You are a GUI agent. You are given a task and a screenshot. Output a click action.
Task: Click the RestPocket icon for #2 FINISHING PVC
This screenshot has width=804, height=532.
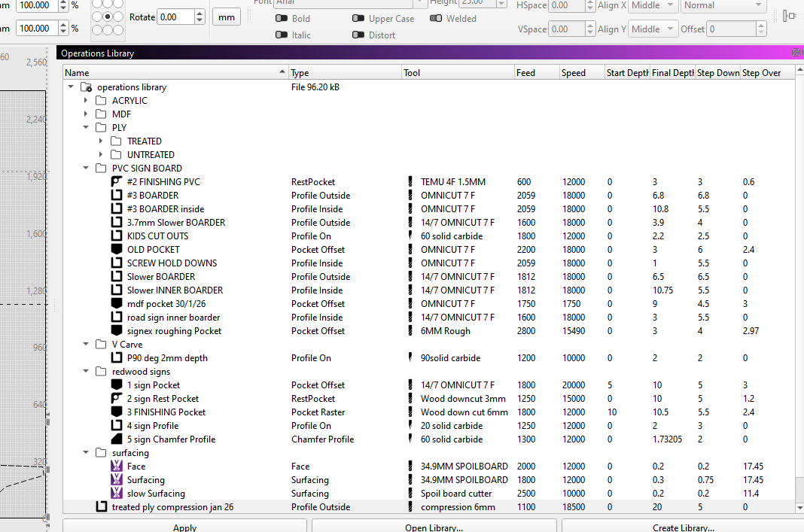[x=116, y=182]
